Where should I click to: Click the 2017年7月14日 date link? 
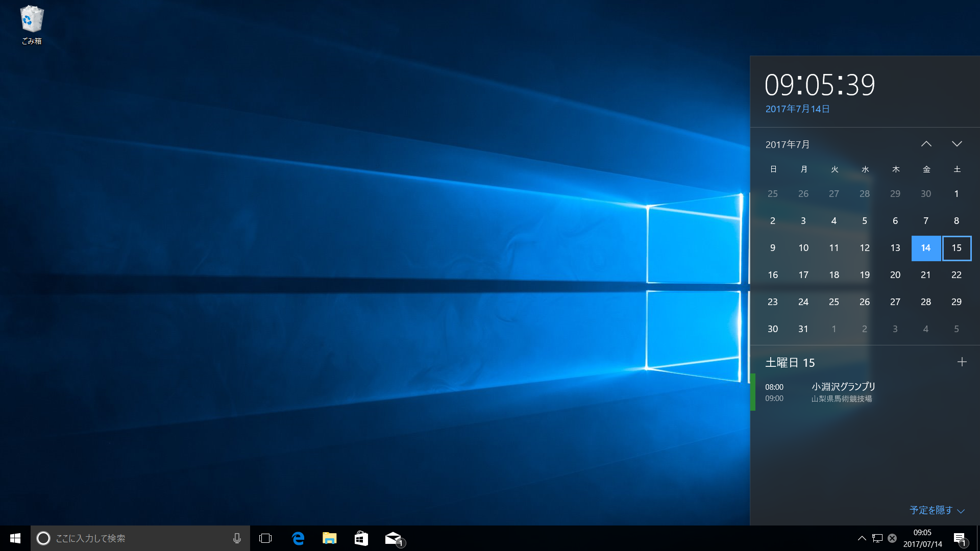tap(797, 109)
